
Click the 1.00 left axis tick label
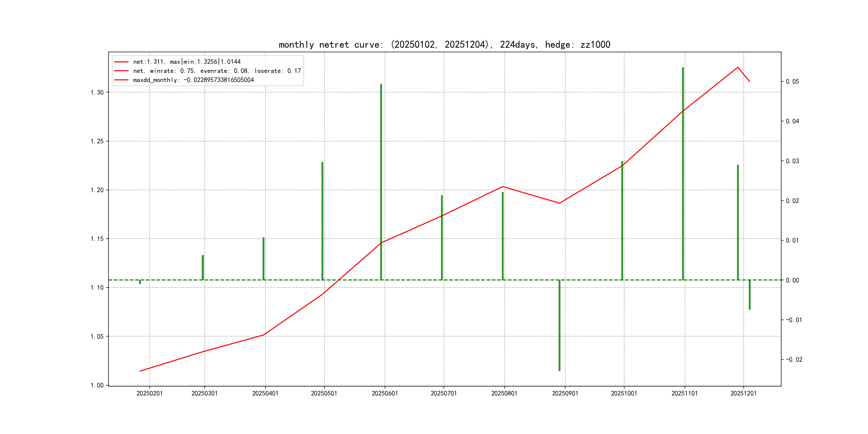(x=97, y=385)
